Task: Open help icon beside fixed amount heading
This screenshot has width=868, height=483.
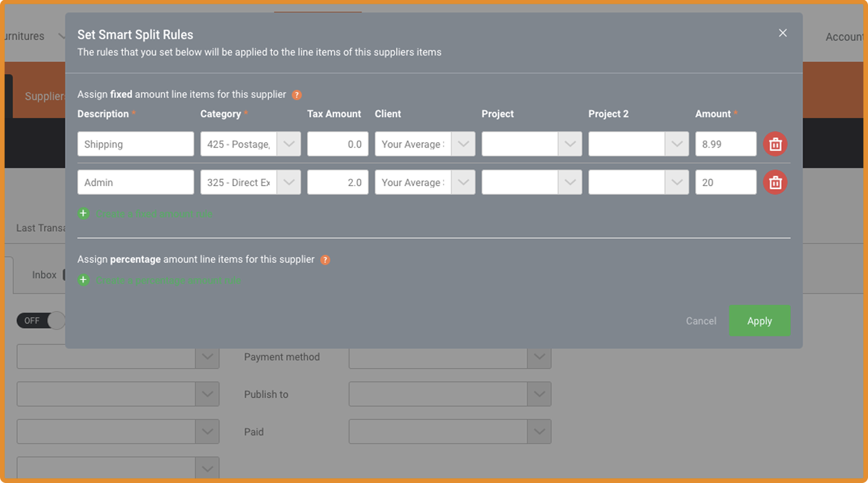Action: point(297,95)
